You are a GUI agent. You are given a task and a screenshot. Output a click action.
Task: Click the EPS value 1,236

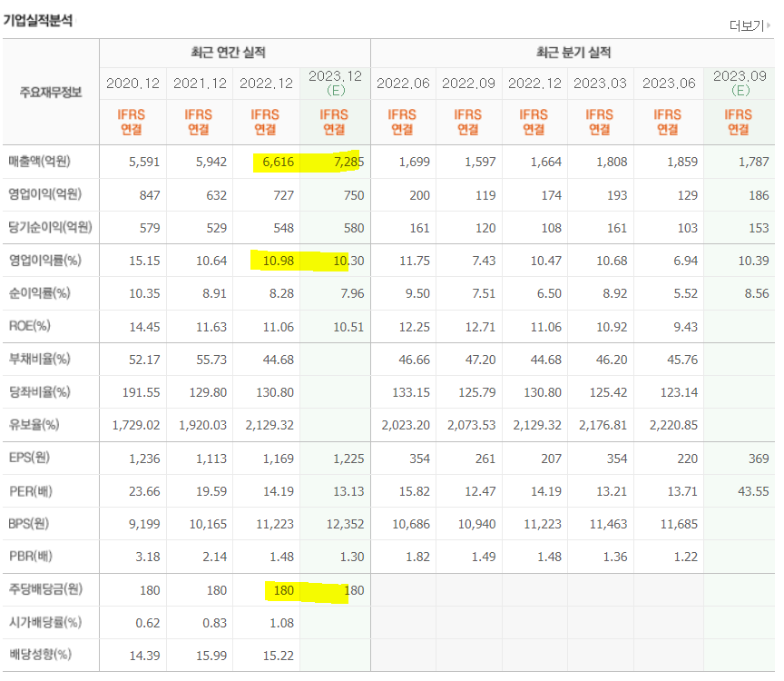click(144, 459)
